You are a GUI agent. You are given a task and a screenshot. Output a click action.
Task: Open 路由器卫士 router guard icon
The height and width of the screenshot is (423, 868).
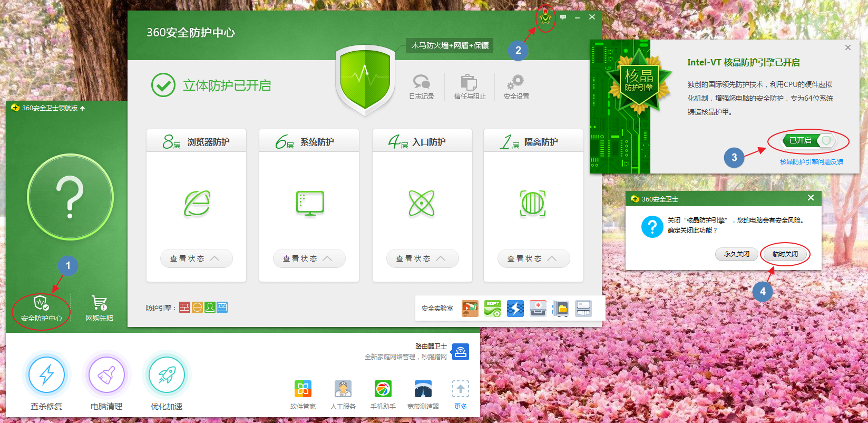point(460,352)
